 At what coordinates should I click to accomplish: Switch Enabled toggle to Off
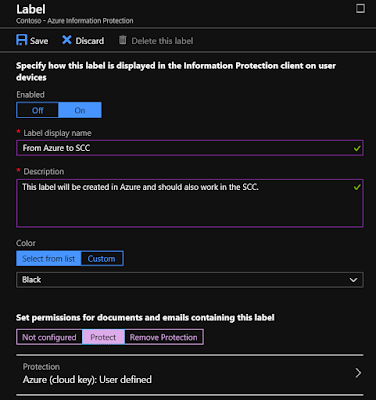coord(38,110)
